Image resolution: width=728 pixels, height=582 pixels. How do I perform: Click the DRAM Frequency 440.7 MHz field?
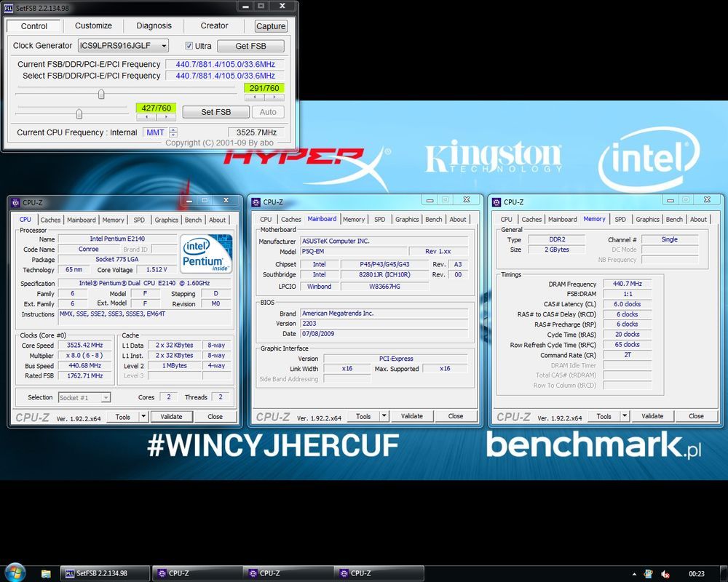(628, 284)
